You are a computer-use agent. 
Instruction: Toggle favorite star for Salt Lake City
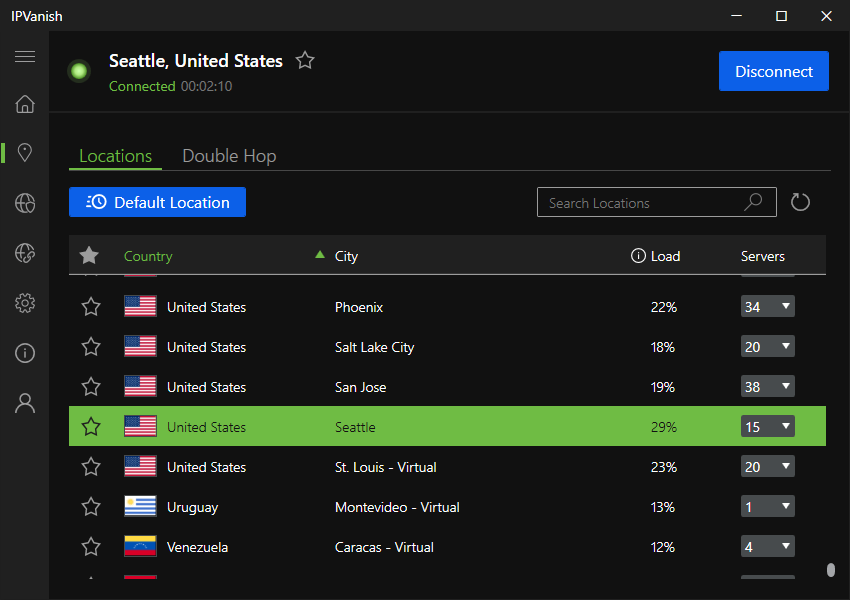[x=91, y=347]
